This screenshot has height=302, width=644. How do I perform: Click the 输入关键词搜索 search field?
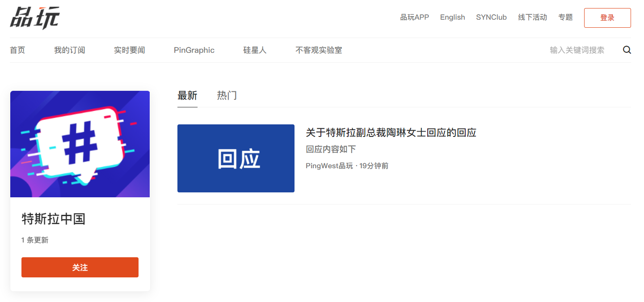(577, 50)
